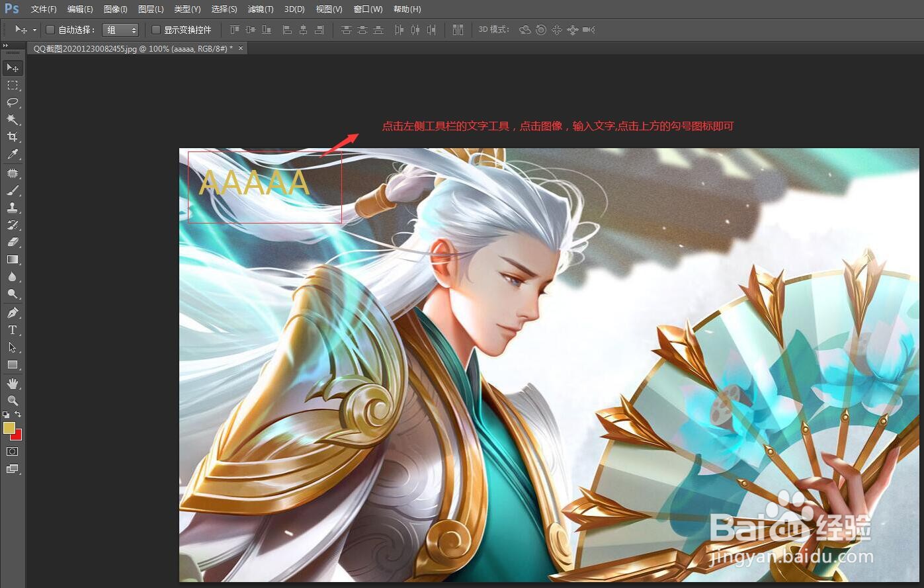Select the Clone Stamp tool
The width and height of the screenshot is (924, 588).
coord(13,208)
